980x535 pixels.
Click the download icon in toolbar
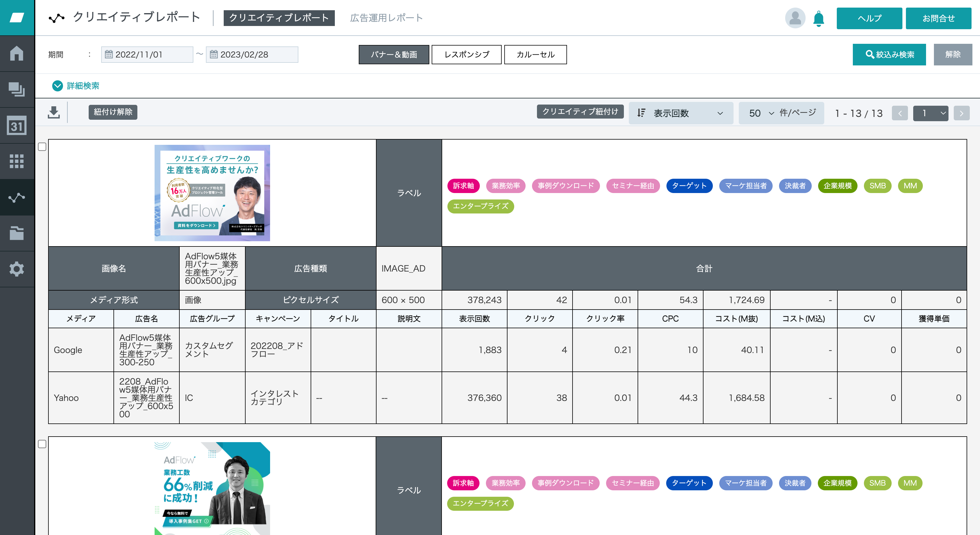(x=54, y=112)
